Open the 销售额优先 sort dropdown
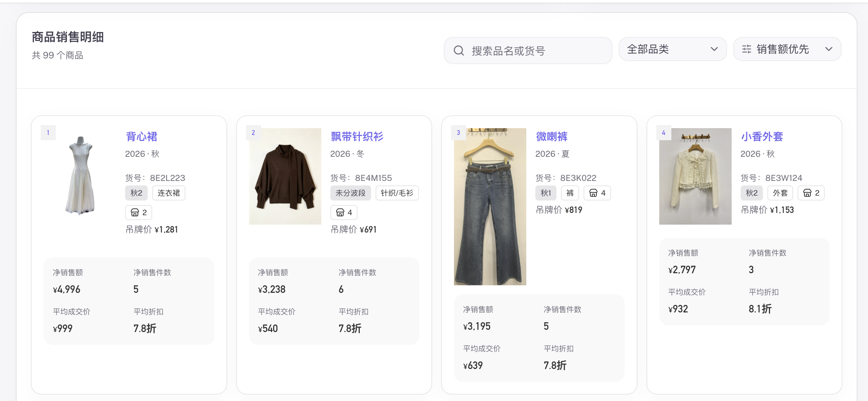 point(787,49)
